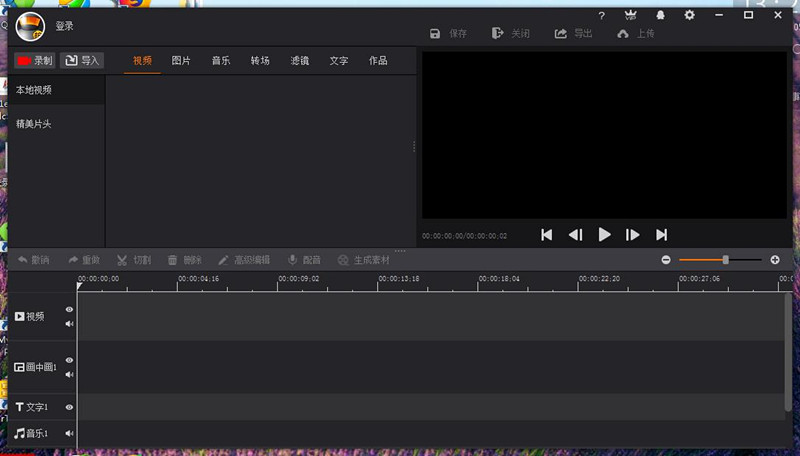Click the timeline vertical scrollbar
Image resolution: width=800 pixels, height=456 pixels.
tap(788, 352)
